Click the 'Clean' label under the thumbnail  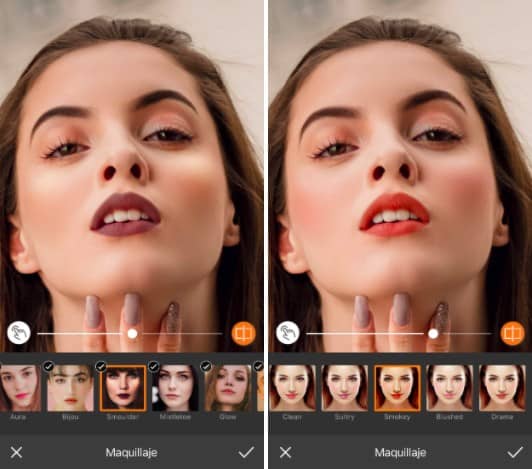click(x=292, y=417)
